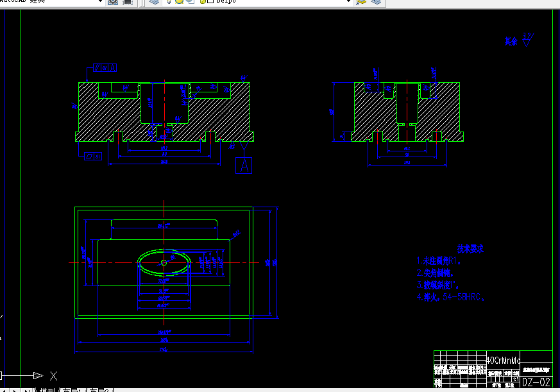Select the 40CrMnMo material text
Viewport: 560px width, 392px height.
503,360
